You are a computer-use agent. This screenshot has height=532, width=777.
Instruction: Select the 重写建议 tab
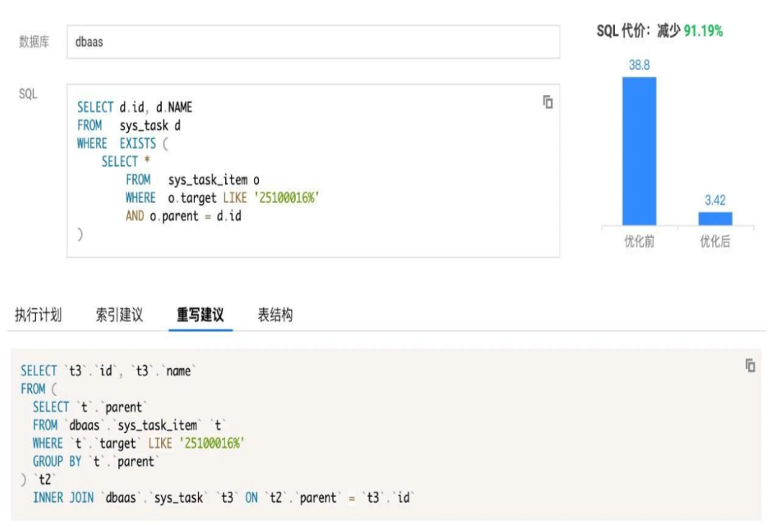[200, 315]
